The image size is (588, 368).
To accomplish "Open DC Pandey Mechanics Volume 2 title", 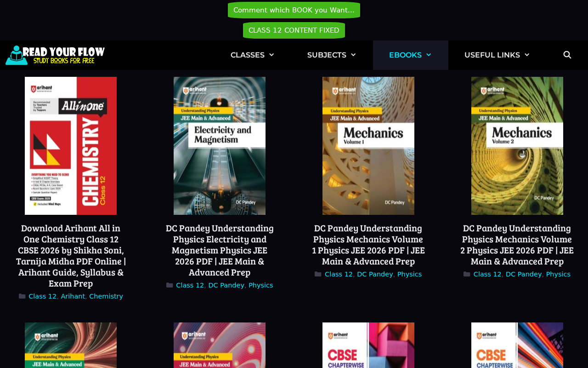I will point(517,245).
